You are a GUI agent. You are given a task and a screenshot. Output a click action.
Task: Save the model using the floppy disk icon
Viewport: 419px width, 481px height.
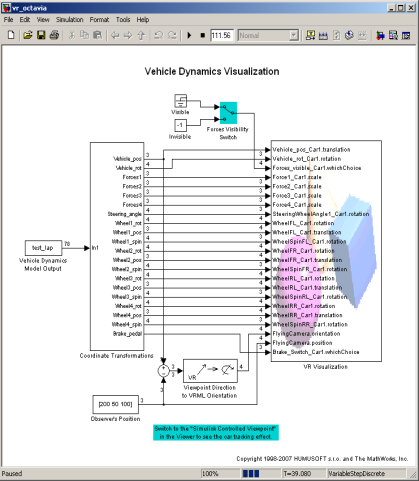click(x=41, y=35)
